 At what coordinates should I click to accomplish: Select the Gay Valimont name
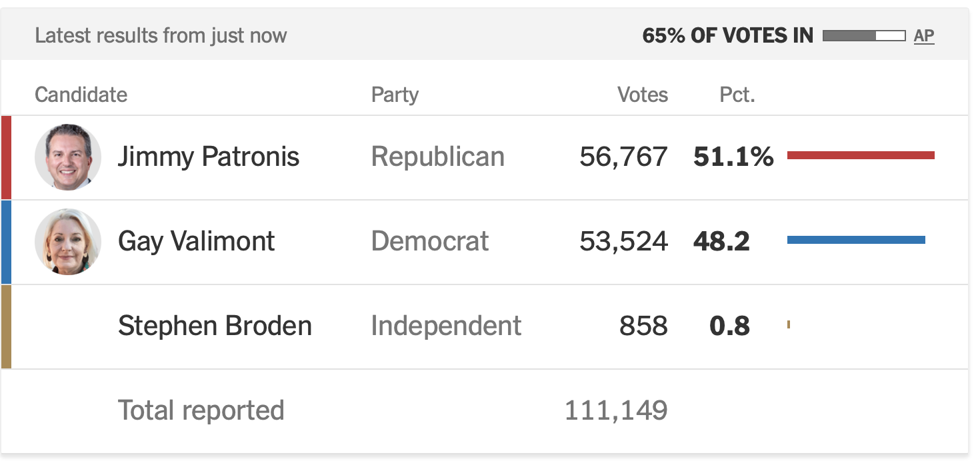click(x=196, y=241)
